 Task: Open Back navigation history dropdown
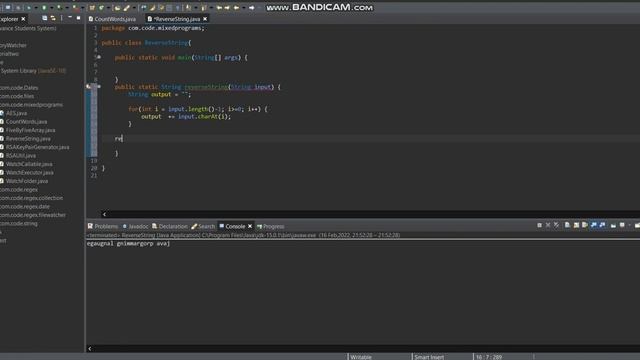244,7
